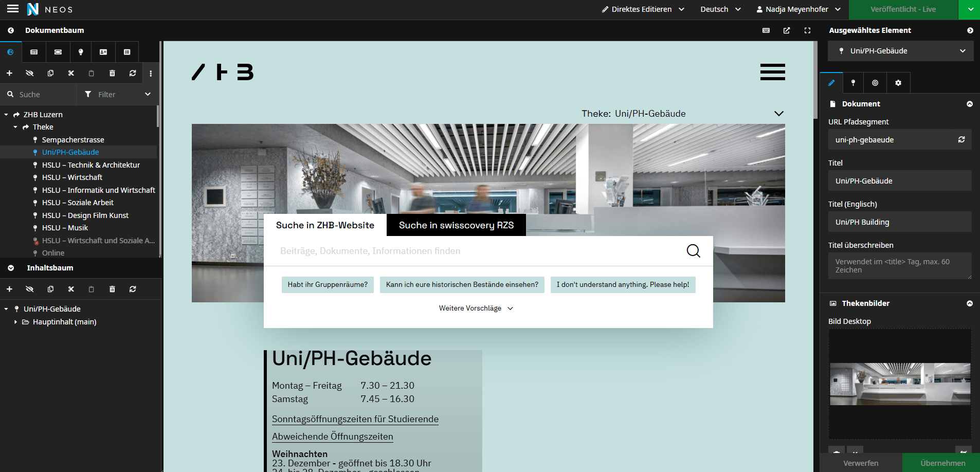Click the page content vertical scrollbar
This screenshot has width=980, height=472.
coord(815,80)
